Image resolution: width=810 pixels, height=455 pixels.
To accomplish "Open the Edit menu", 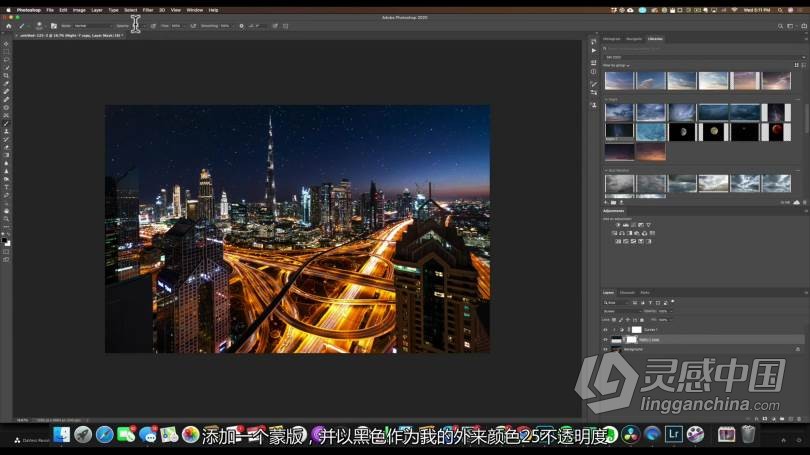I will (63, 10).
